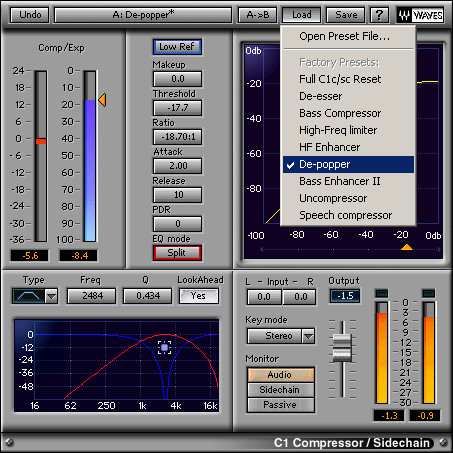The height and width of the screenshot is (453, 453).
Task: Select the Bass Enhancer II preset
Action: click(x=348, y=181)
